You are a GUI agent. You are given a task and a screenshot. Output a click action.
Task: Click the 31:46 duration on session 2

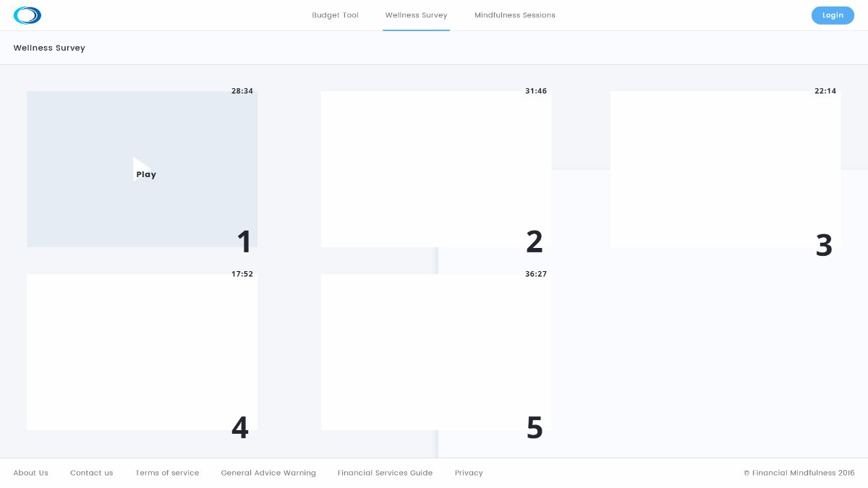(x=536, y=91)
